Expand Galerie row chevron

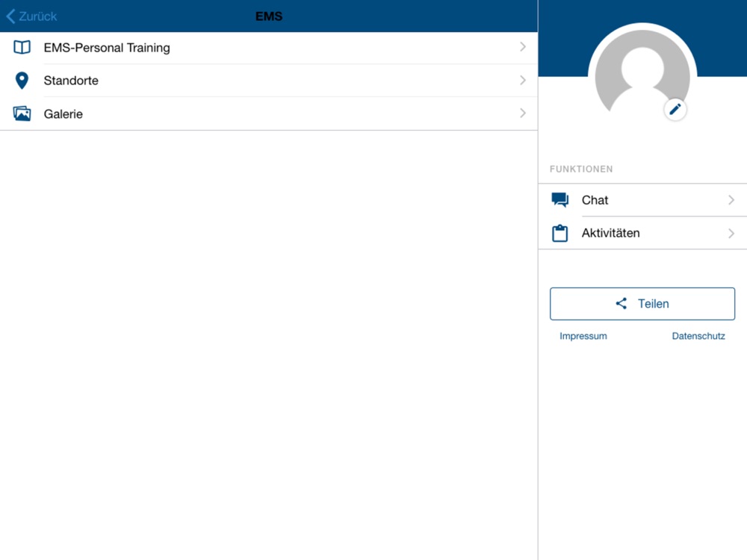click(x=523, y=113)
